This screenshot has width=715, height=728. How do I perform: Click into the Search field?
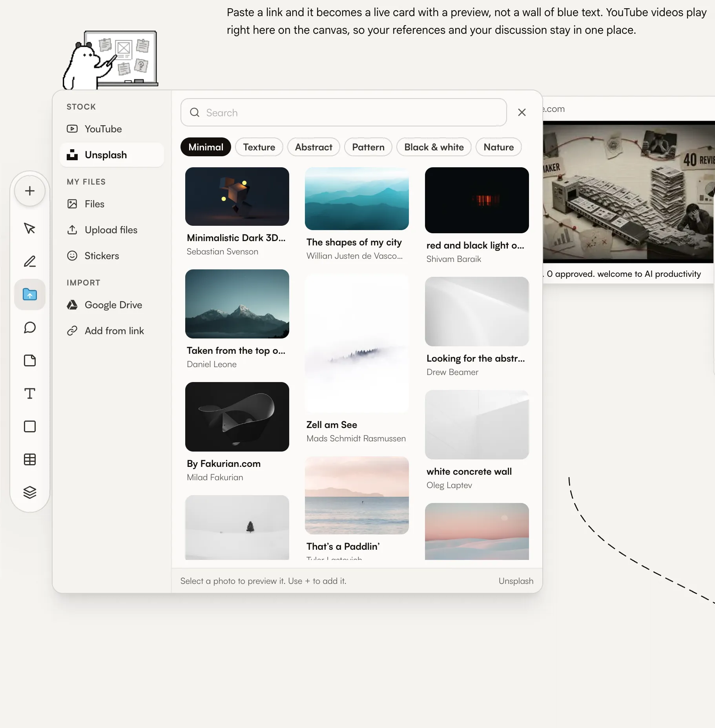(x=344, y=113)
